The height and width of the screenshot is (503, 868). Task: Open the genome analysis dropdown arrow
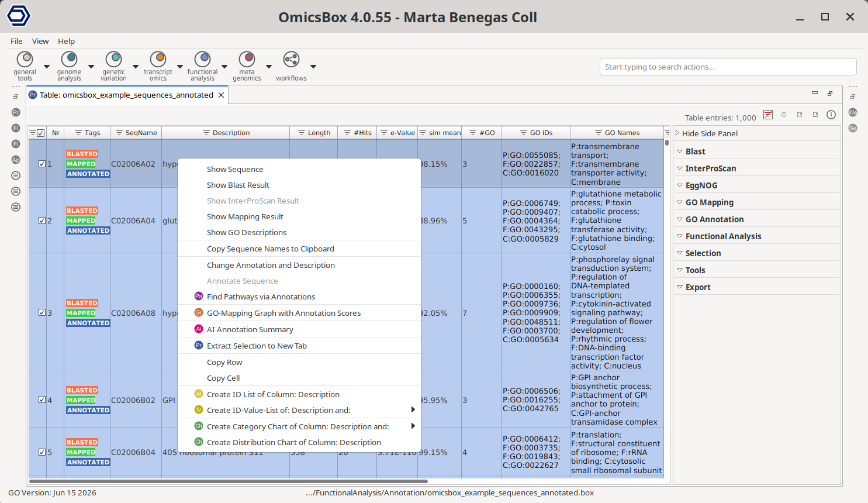pyautogui.click(x=91, y=67)
